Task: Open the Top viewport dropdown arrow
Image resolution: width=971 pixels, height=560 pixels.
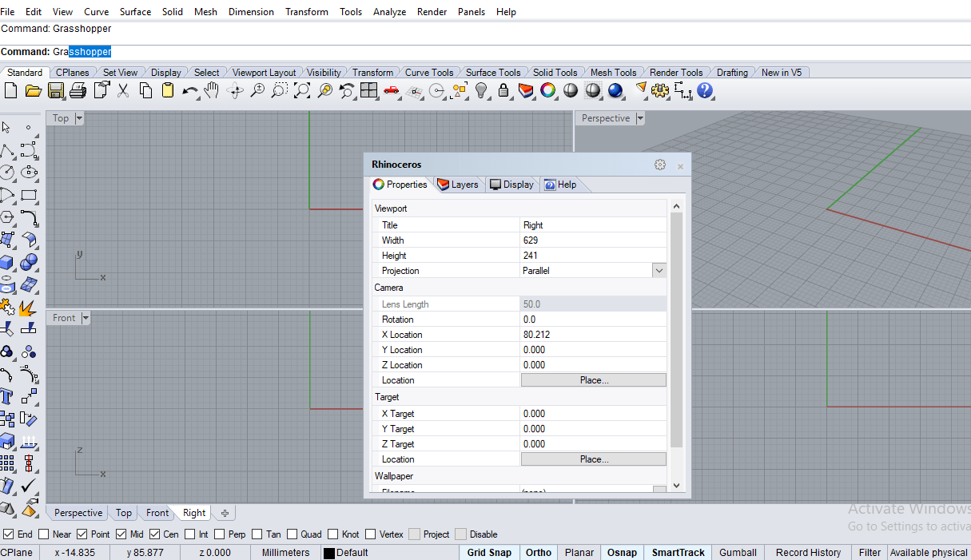Action: click(x=79, y=118)
